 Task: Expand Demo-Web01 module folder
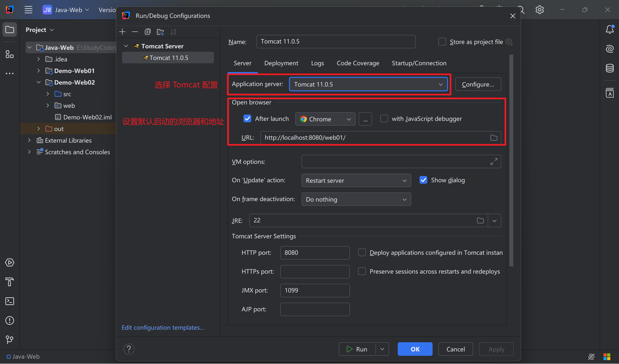(x=38, y=71)
